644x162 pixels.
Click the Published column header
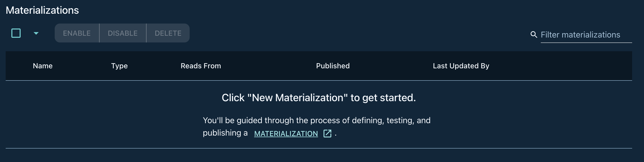333,66
